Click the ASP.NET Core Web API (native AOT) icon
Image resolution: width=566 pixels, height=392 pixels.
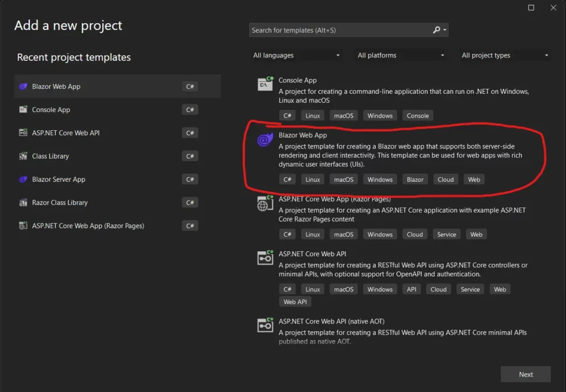tap(265, 325)
